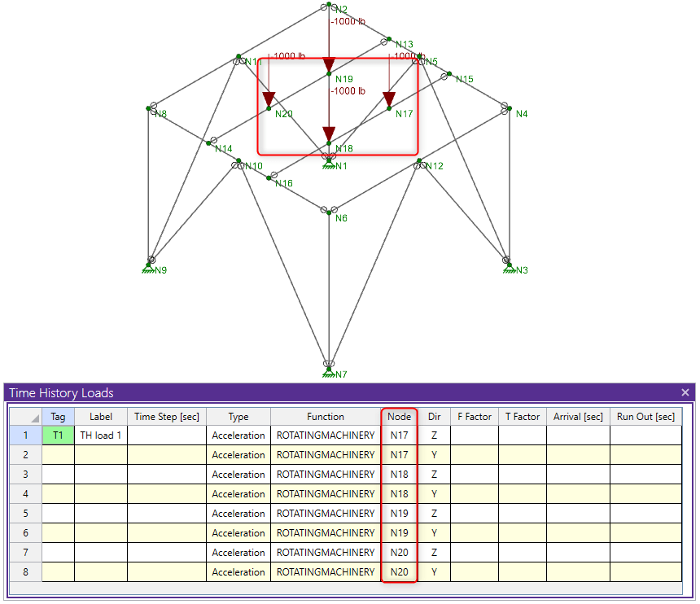Viewport: 700px width, 604px height.
Task: Click the Tag column header
Action: coord(58,417)
